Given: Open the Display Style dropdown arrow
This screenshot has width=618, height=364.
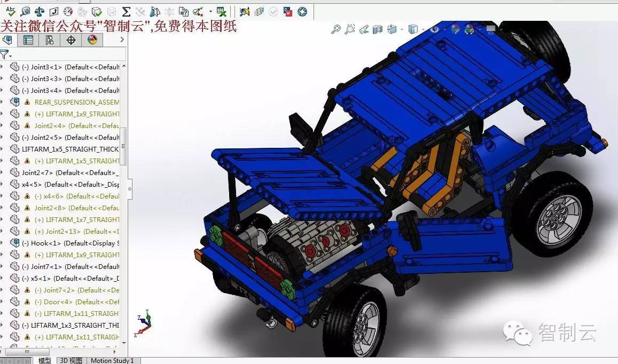Looking at the screenshot, I should click(x=423, y=29).
